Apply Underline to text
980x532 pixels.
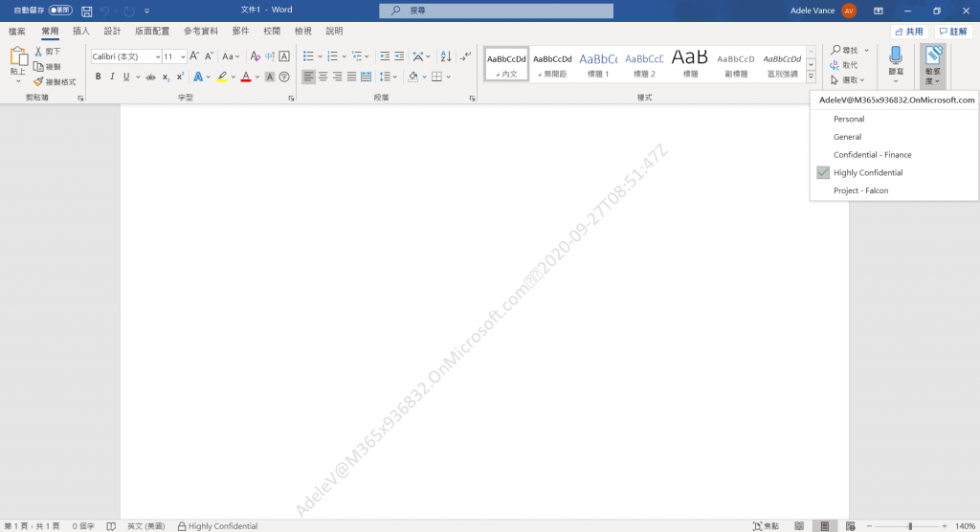126,77
